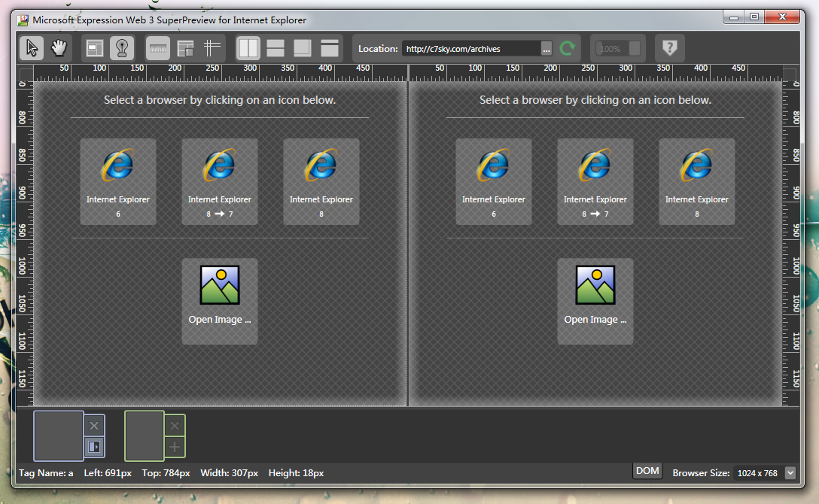
Task: Select the first blue browser thumbnail
Action: (59, 436)
